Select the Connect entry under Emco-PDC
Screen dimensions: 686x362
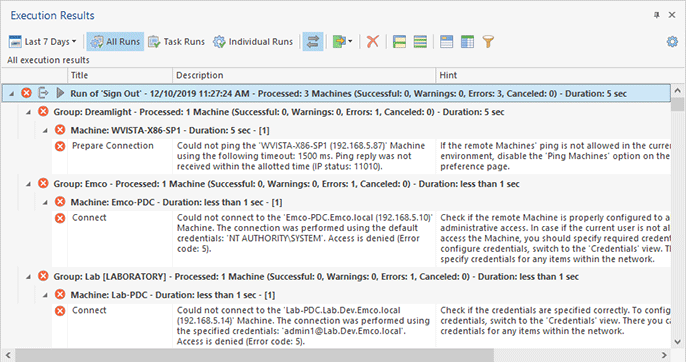(x=89, y=218)
